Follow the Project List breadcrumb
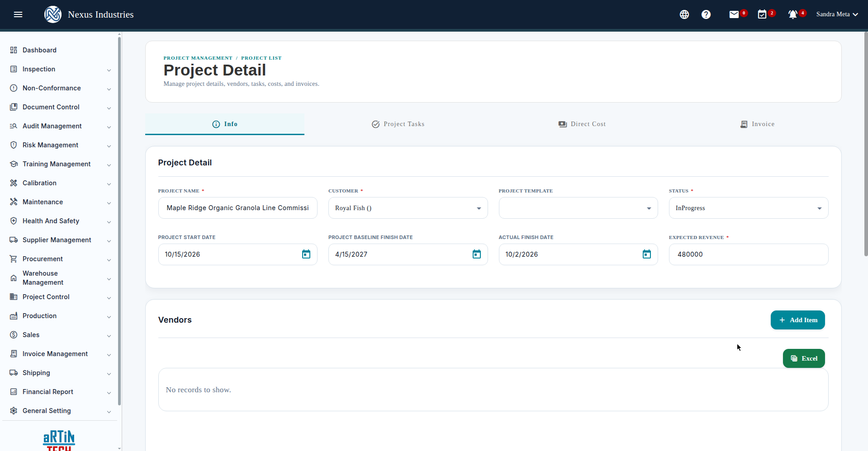This screenshot has height=451, width=868. pos(261,58)
